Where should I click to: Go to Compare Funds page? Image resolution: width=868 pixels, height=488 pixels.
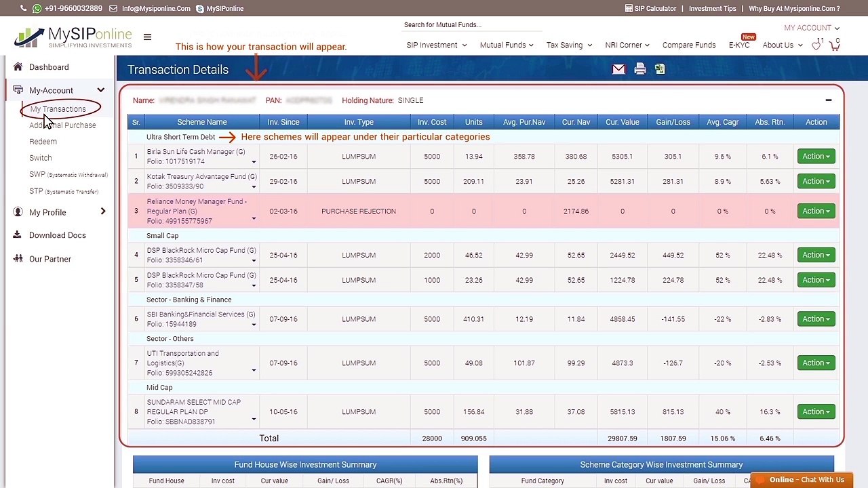pos(689,45)
